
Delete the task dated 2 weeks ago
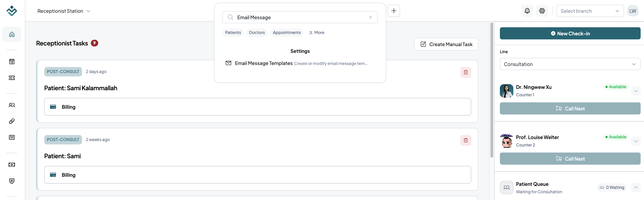pyautogui.click(x=466, y=140)
